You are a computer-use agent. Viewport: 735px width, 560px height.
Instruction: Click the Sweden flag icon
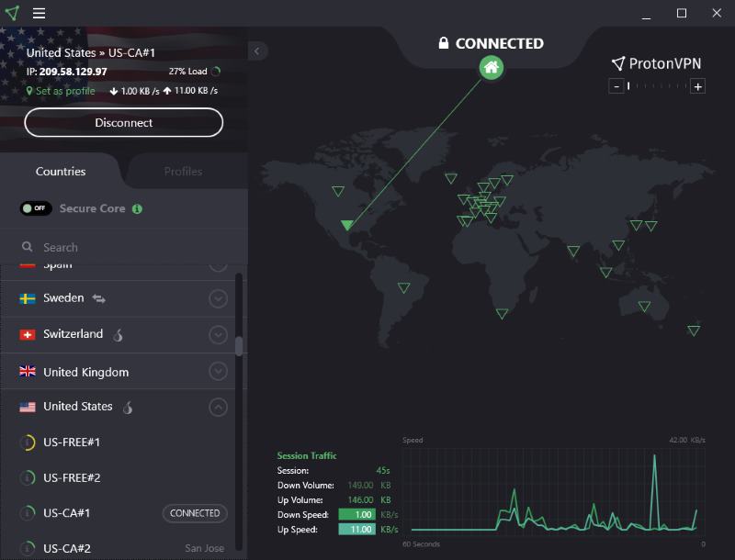[x=28, y=298]
